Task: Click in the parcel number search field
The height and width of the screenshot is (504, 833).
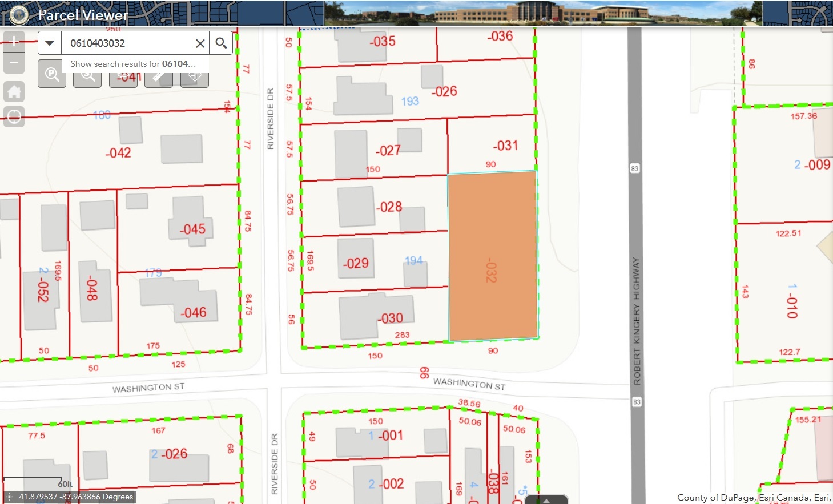Action: (x=128, y=43)
